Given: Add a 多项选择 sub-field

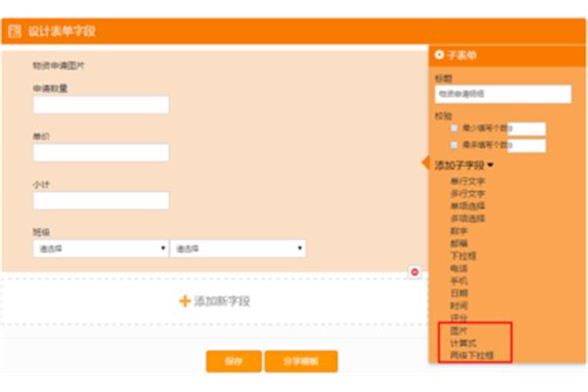Looking at the screenshot, I should pos(467,219).
